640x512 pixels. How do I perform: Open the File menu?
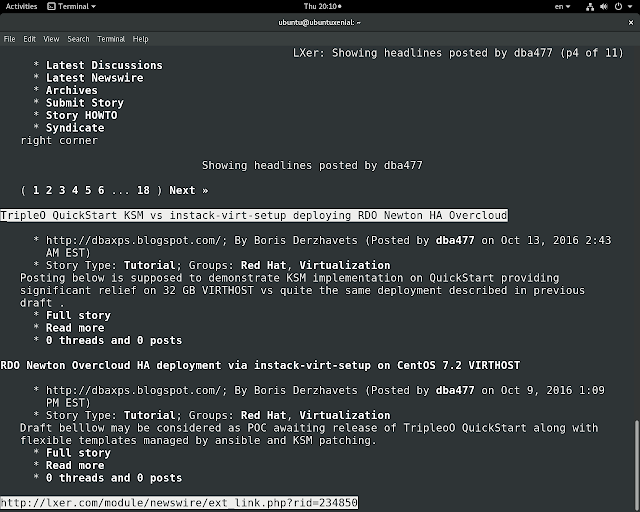coord(9,39)
